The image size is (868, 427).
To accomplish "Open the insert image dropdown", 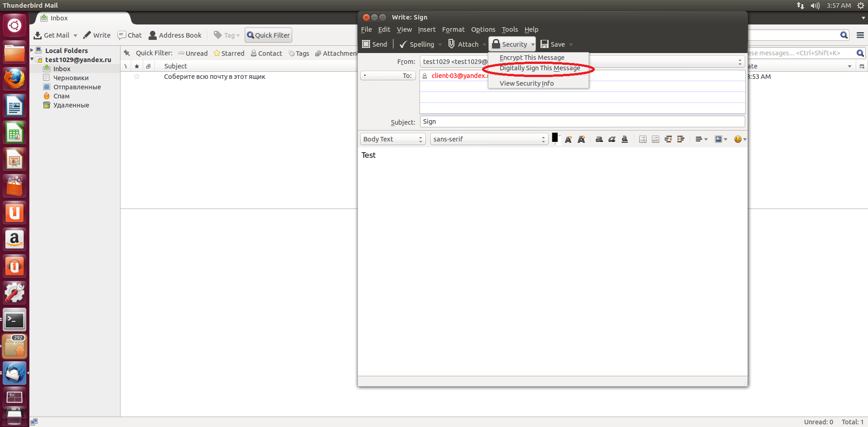I will click(x=721, y=139).
